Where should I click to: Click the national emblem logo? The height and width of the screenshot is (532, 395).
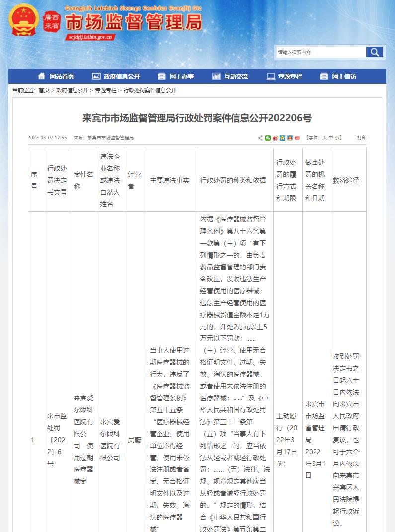(23, 21)
